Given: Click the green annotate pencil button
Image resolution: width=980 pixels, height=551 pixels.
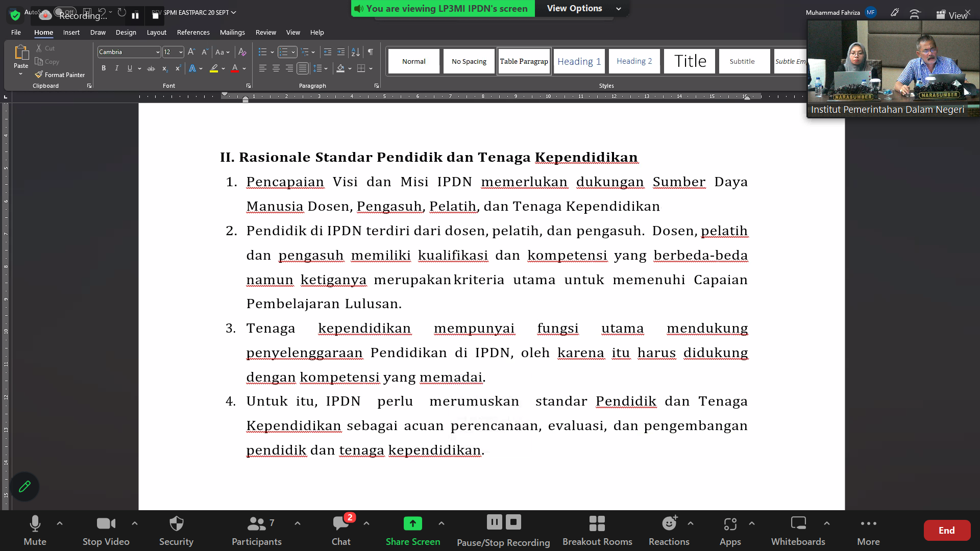Looking at the screenshot, I should pyautogui.click(x=24, y=487).
